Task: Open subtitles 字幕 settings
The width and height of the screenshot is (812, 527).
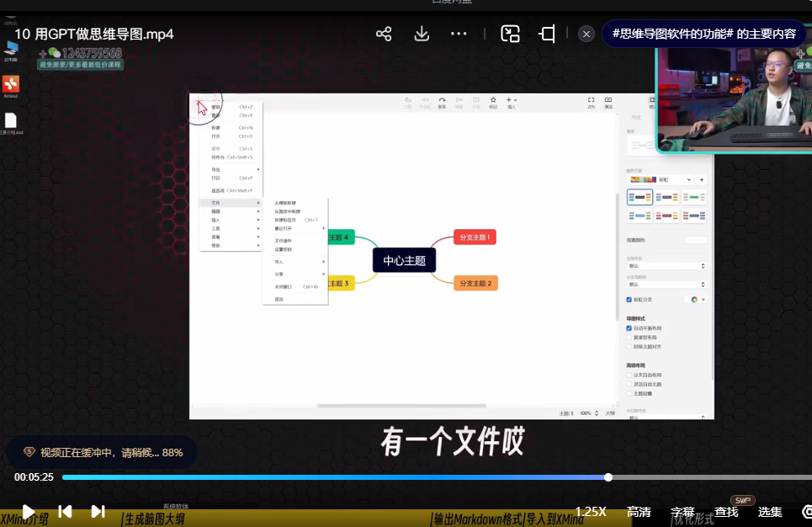Action: [682, 512]
